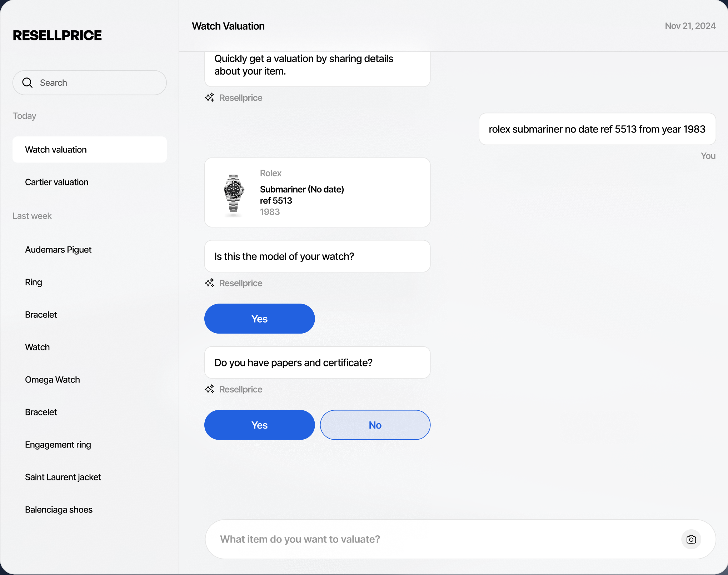Image resolution: width=728 pixels, height=575 pixels.
Task: Click the sparkle icon under the model question
Action: tap(209, 283)
